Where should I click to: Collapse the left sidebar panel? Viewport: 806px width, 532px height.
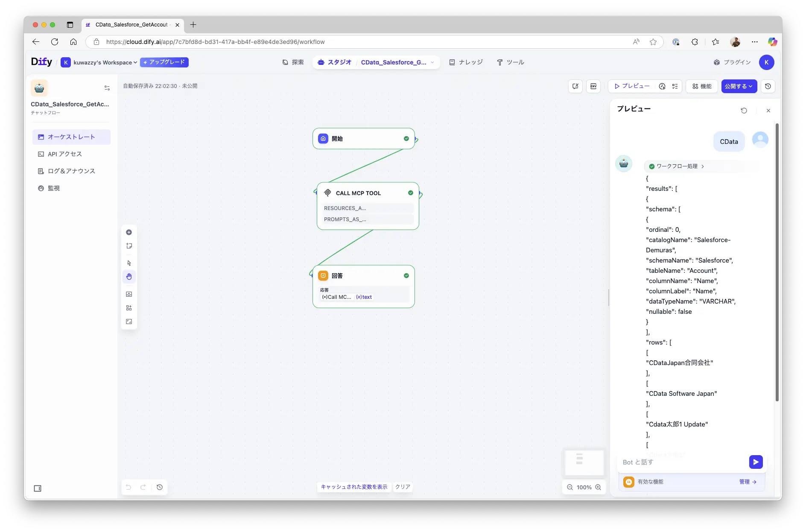38,488
